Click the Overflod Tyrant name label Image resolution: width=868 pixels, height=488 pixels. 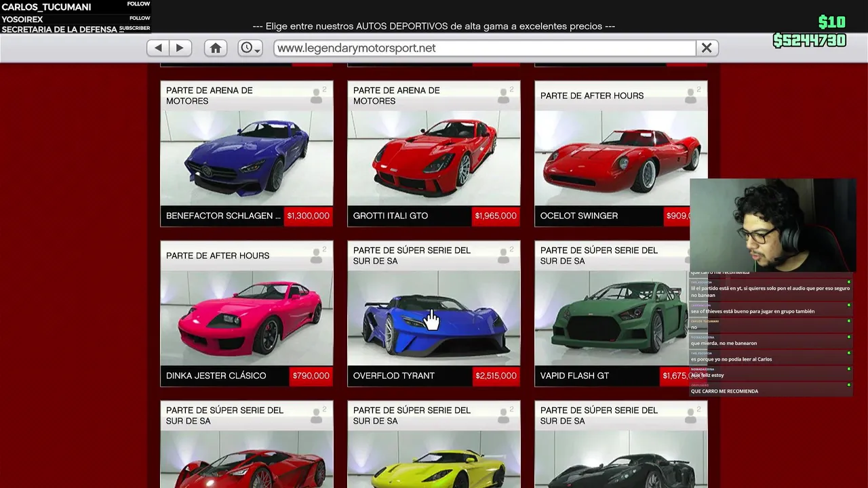[394, 376]
